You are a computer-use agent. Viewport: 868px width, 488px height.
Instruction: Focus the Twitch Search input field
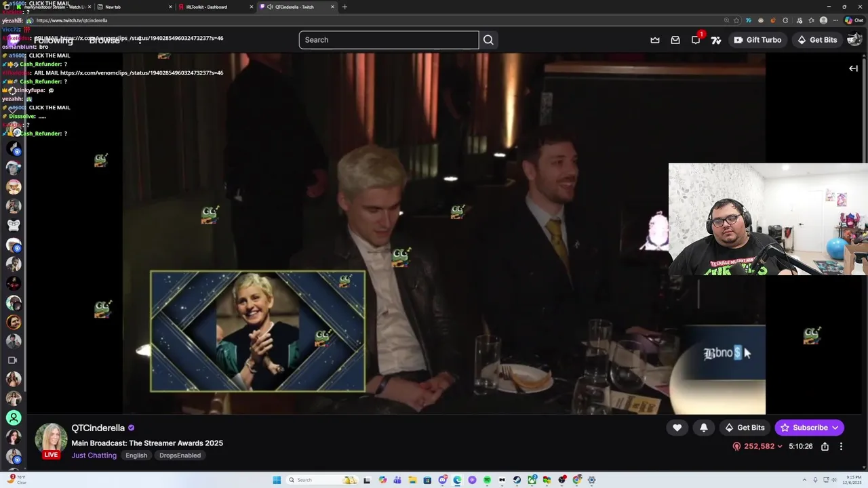pos(389,40)
